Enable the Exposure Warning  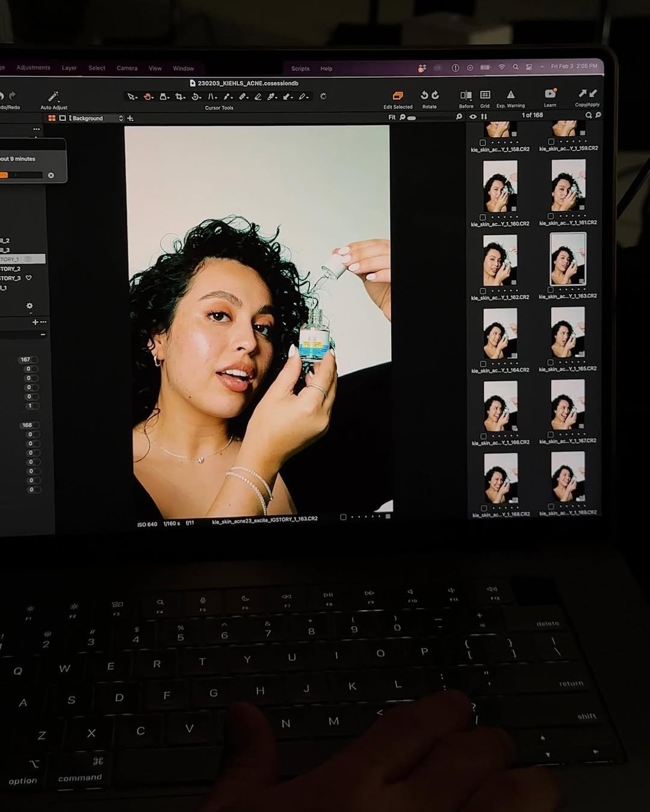510,94
